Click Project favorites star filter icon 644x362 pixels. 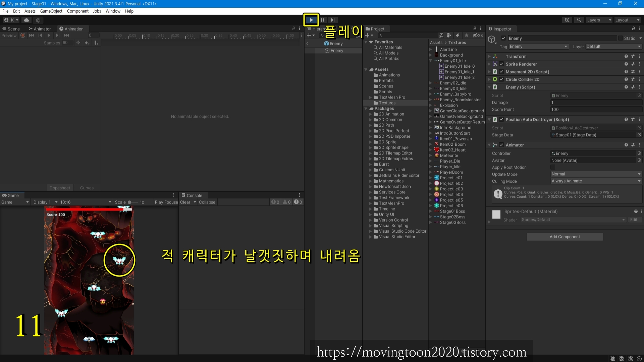pyautogui.click(x=466, y=36)
